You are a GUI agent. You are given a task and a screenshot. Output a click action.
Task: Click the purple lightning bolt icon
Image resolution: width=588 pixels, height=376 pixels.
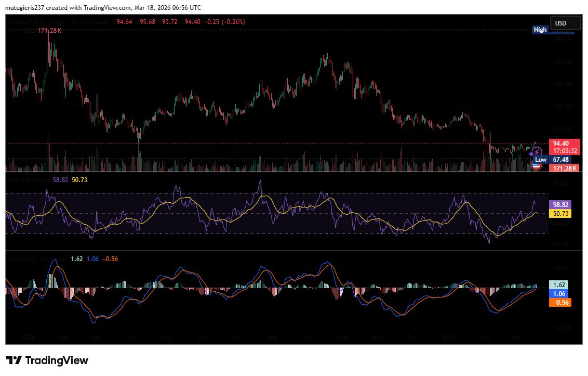537,152
